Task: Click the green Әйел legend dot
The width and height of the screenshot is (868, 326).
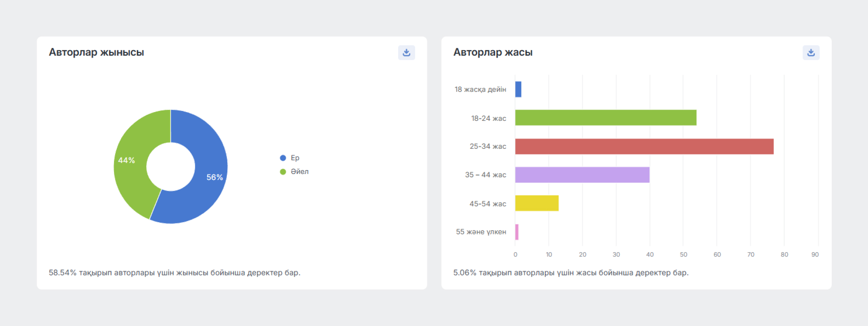Action: click(283, 172)
